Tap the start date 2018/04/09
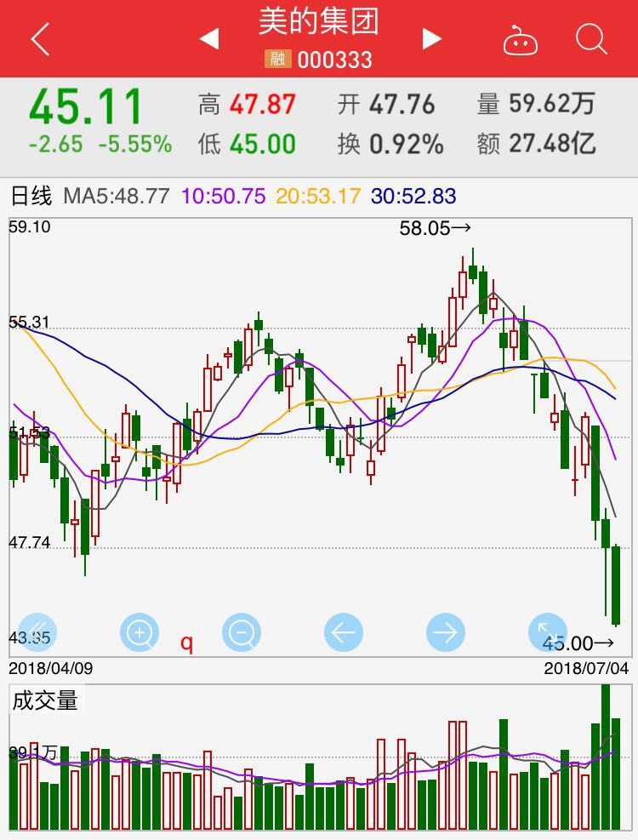Image resolution: width=638 pixels, height=840 pixels. [51, 668]
